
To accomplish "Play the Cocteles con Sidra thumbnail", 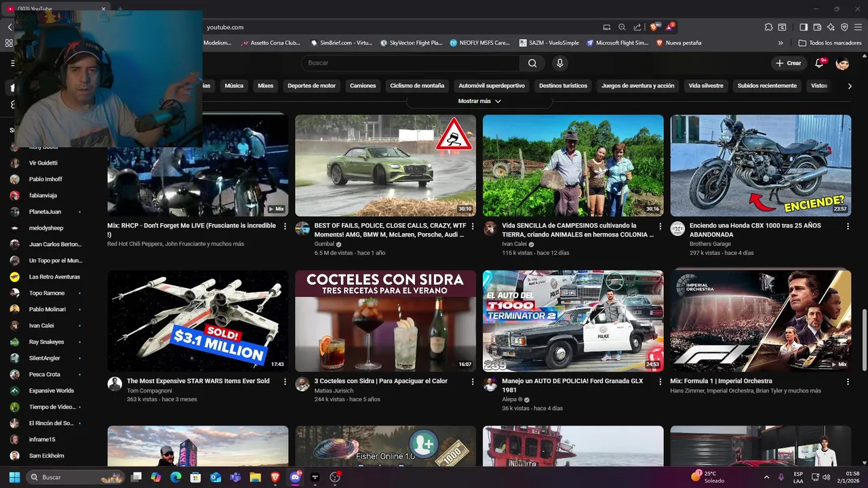I will [385, 321].
